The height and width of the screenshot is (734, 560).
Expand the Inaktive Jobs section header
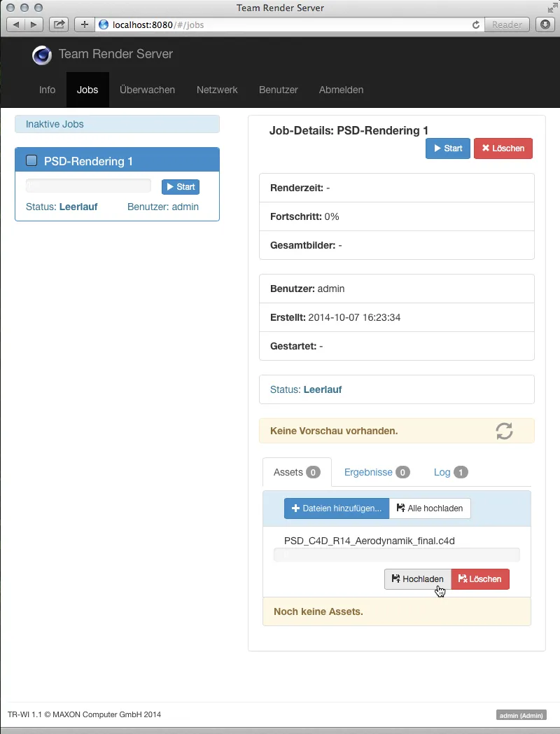55,124
